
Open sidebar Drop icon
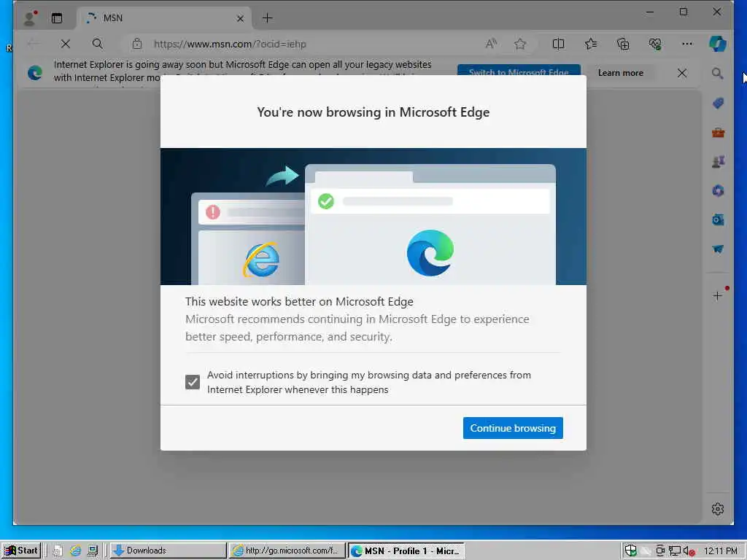pyautogui.click(x=718, y=249)
